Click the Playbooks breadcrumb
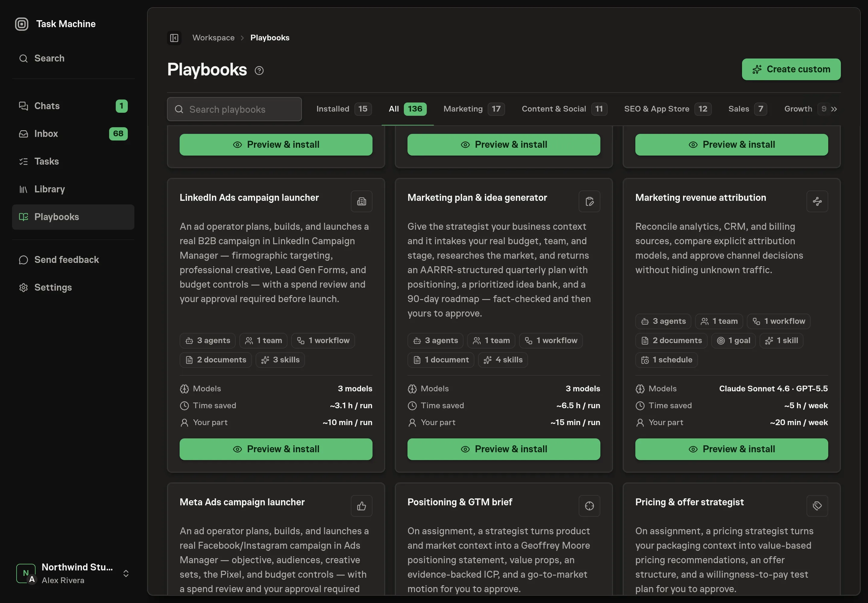The image size is (868, 603). click(x=270, y=38)
